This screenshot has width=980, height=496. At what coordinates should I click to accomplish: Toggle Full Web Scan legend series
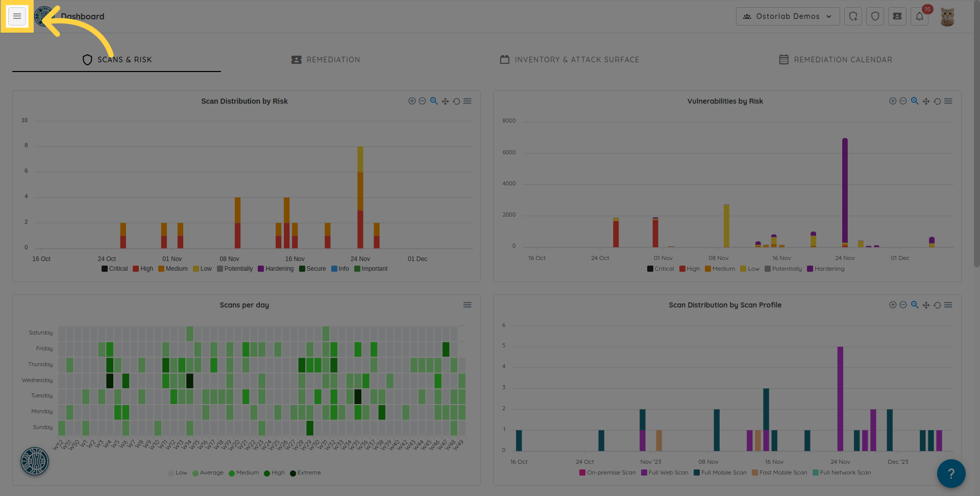pos(665,473)
